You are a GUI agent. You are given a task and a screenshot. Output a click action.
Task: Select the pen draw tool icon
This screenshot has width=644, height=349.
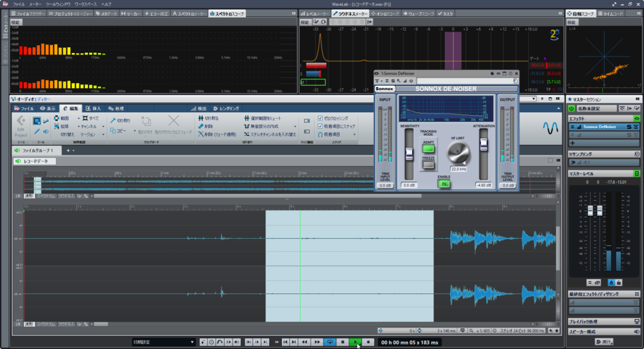click(36, 132)
